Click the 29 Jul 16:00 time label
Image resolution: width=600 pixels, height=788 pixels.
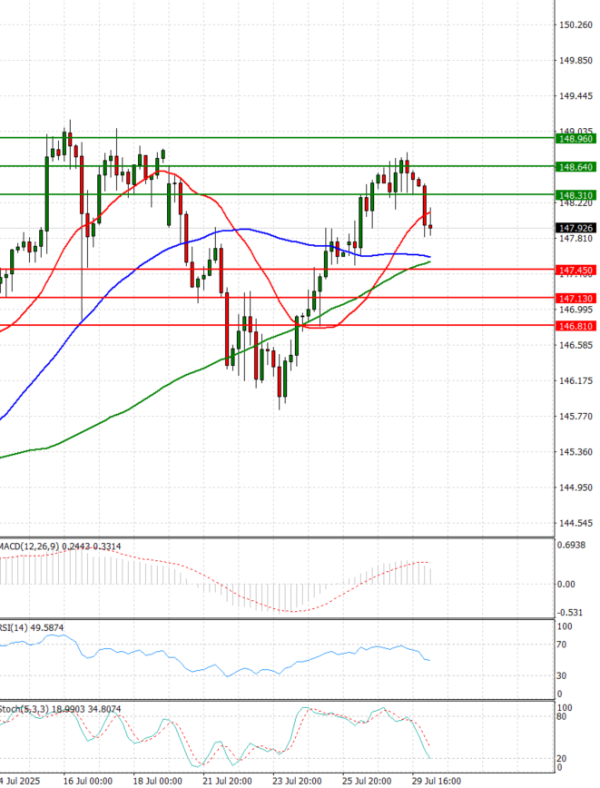pyautogui.click(x=436, y=781)
